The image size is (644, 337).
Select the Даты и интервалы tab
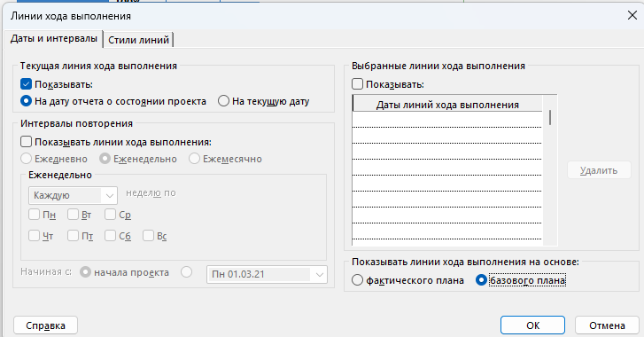pos(53,39)
